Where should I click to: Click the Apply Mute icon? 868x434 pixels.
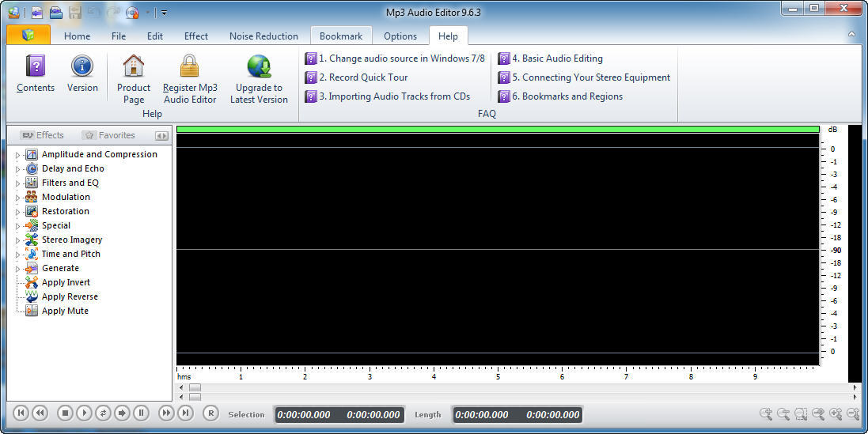point(32,311)
